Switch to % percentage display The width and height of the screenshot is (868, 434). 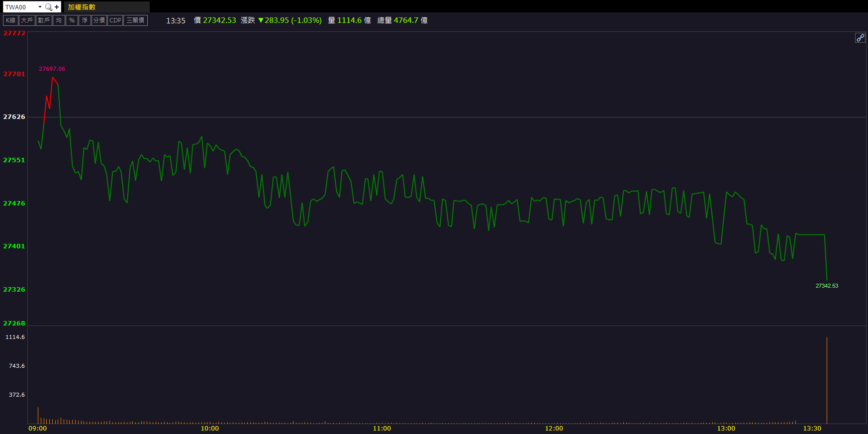pyautogui.click(x=72, y=20)
